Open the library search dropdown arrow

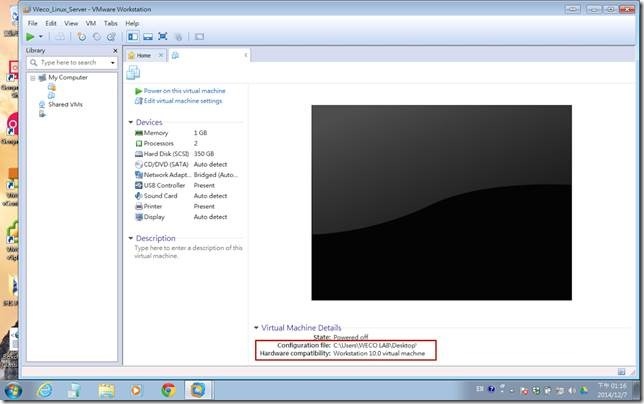point(113,63)
